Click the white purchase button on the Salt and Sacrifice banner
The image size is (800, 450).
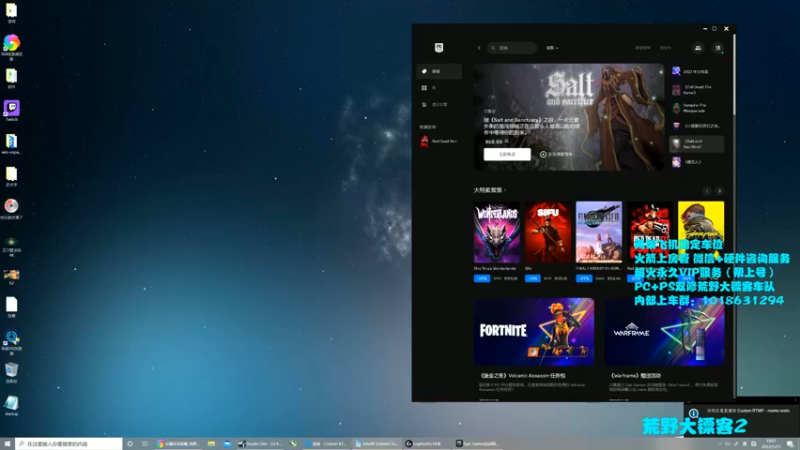point(507,154)
